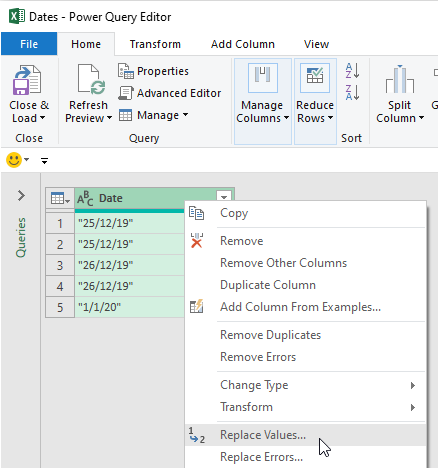438x468 pixels.
Task: Select row number 3 header
Action: tap(60, 265)
